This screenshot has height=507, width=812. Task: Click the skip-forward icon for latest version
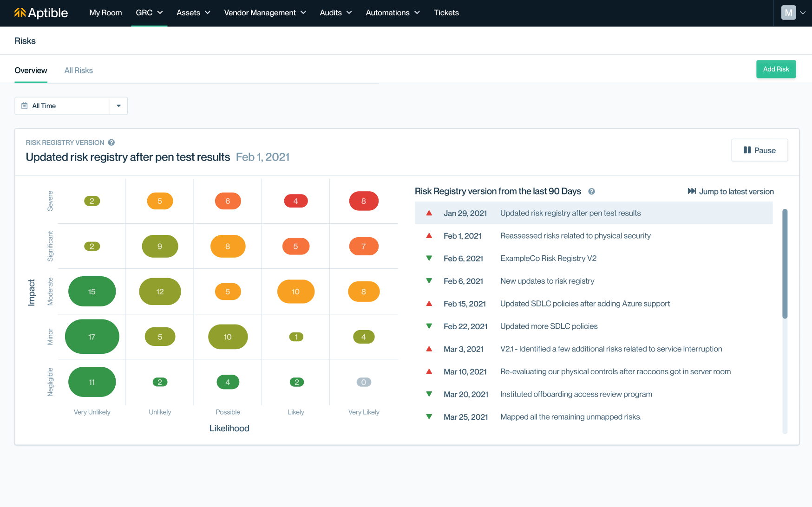[x=692, y=191]
